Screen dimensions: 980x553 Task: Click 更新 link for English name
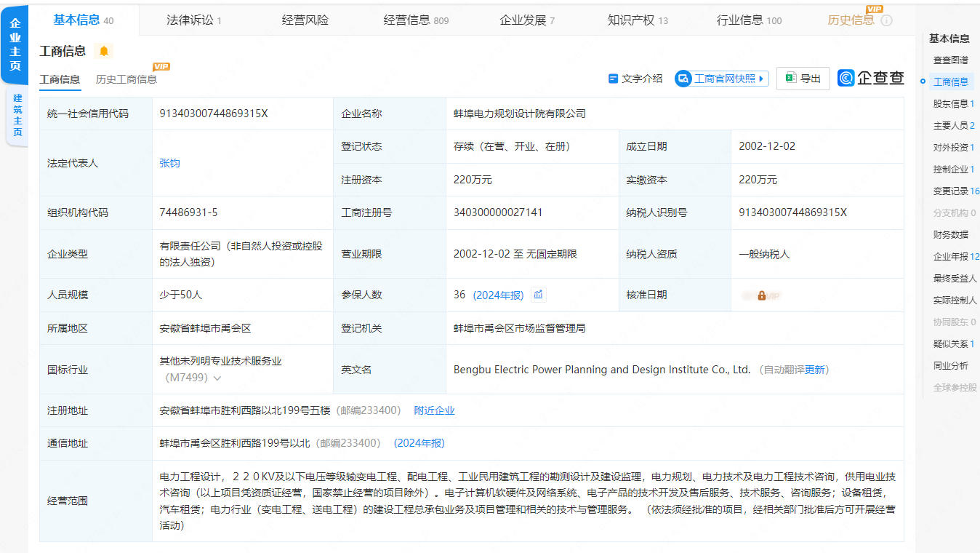coord(815,370)
